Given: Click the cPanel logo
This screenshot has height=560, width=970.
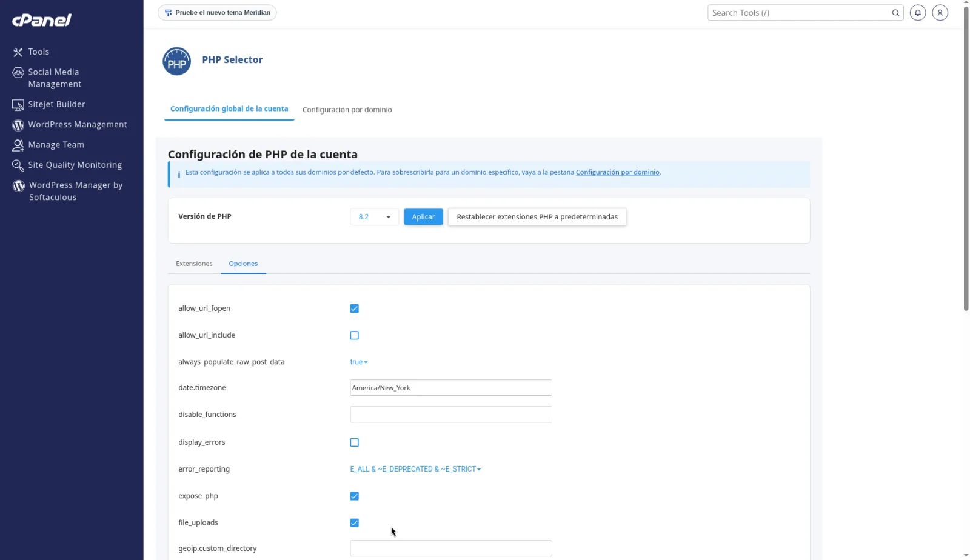Looking at the screenshot, I should 42,20.
